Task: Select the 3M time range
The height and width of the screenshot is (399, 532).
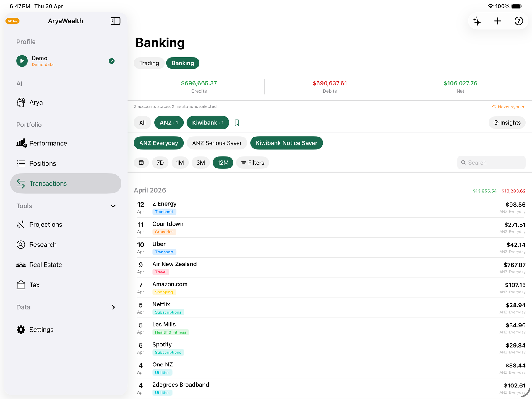Action: click(201, 163)
